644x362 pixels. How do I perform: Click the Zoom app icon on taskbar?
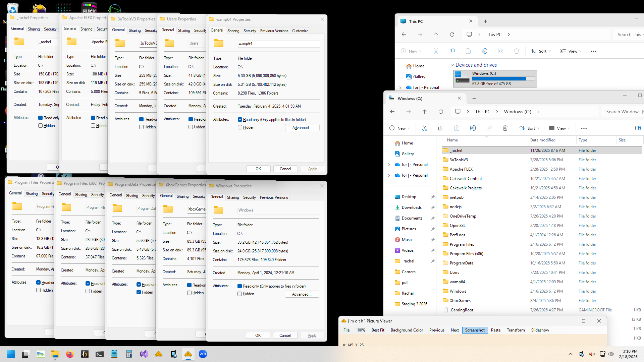coord(203,354)
